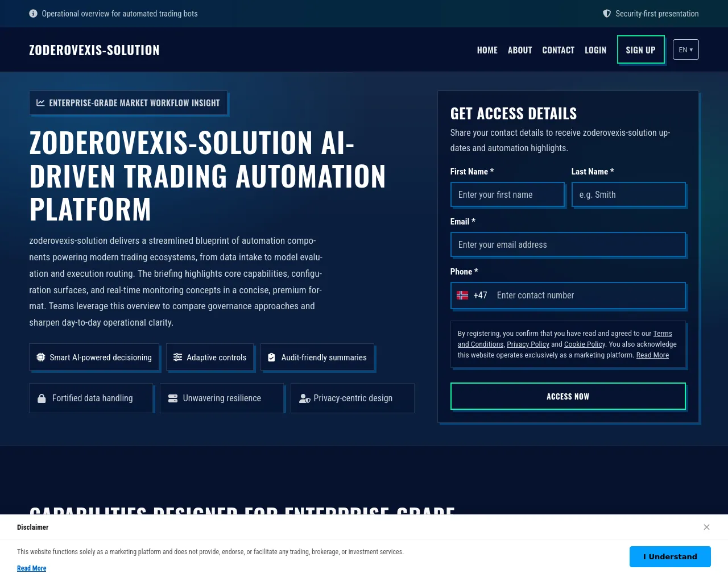
Task: Click the info icon in the top banner
Action: pyautogui.click(x=33, y=14)
